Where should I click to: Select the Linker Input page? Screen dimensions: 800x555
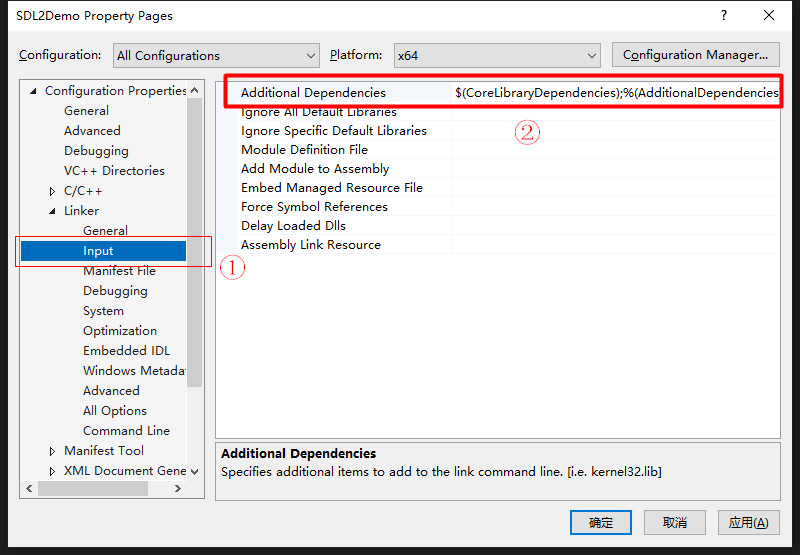[99, 251]
